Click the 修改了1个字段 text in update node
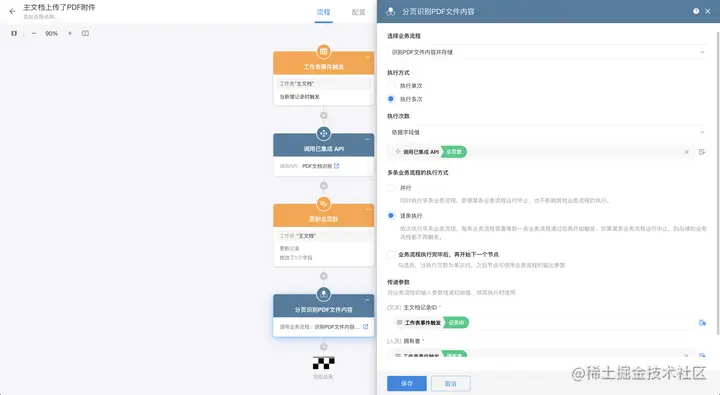This screenshot has width=720, height=395. tap(296, 258)
